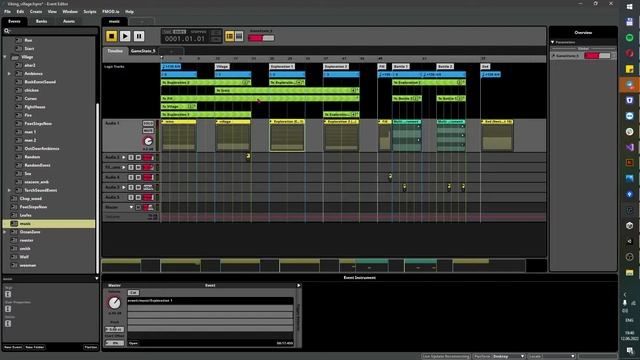Expand the Audio 2 track arrow
Viewport: 640px width, 360px height.
(124, 157)
